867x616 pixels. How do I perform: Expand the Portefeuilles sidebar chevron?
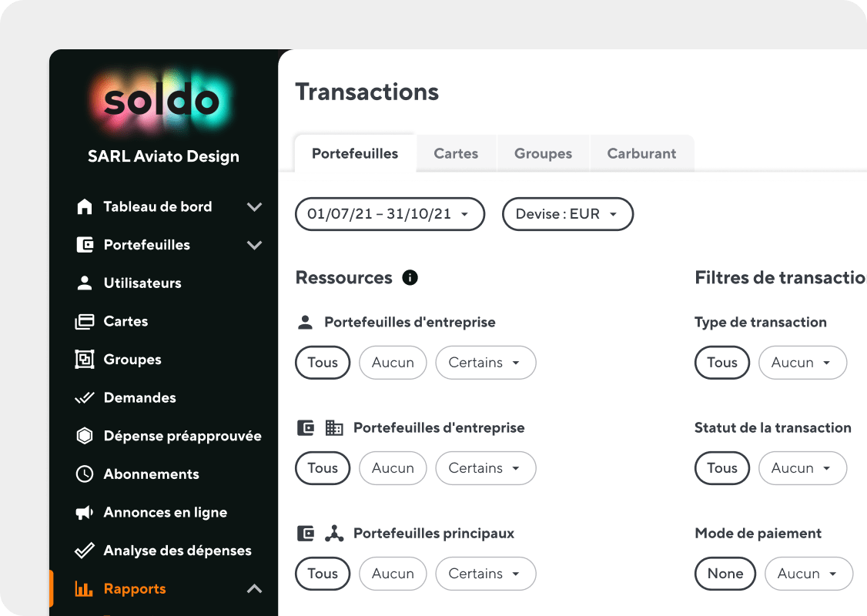tap(254, 245)
